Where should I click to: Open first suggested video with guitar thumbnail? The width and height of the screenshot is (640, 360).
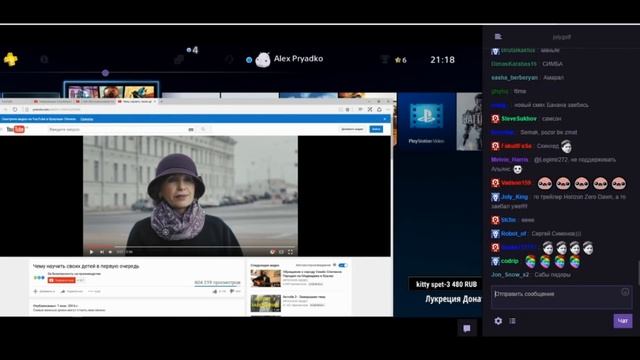[x=266, y=278]
